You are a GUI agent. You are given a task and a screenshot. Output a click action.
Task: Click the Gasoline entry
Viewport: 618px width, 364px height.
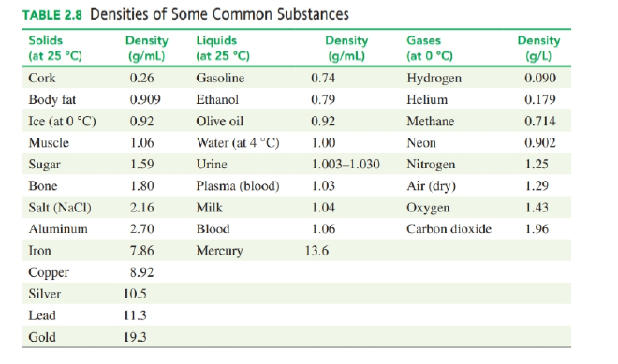click(x=220, y=78)
